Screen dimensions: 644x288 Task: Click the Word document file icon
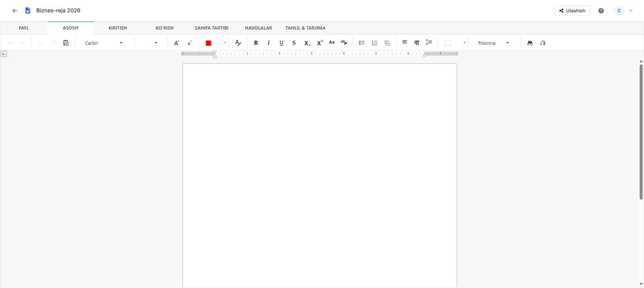(28, 11)
